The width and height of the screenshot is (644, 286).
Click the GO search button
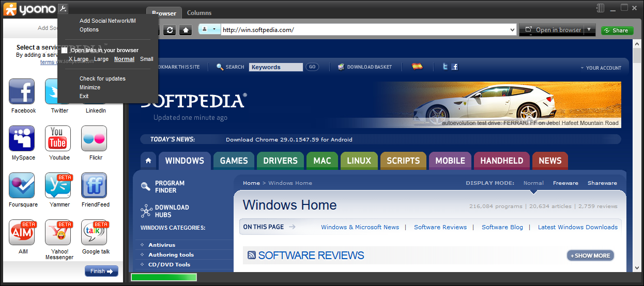(x=312, y=67)
